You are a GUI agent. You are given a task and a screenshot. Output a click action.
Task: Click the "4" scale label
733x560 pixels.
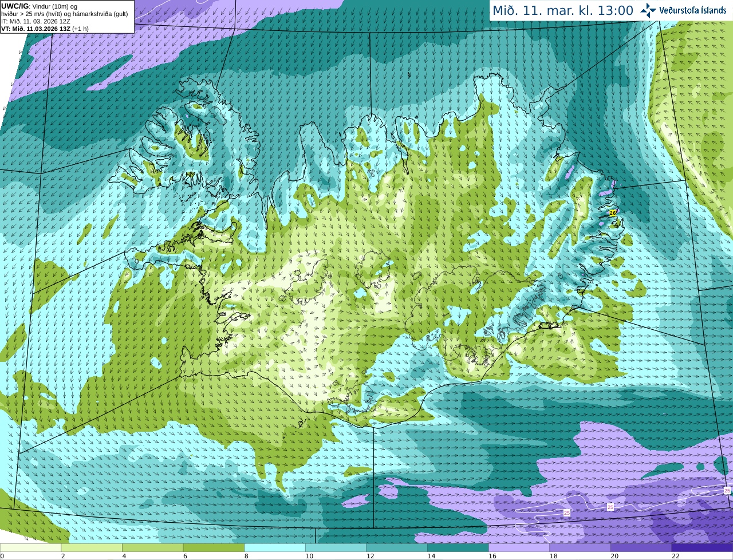coord(124,556)
